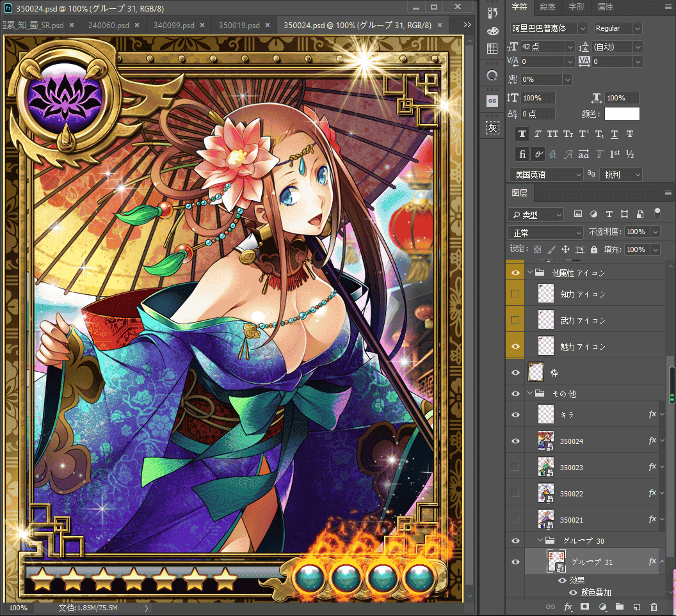Click the white text color swatch
The height and width of the screenshot is (616, 676).
click(622, 114)
